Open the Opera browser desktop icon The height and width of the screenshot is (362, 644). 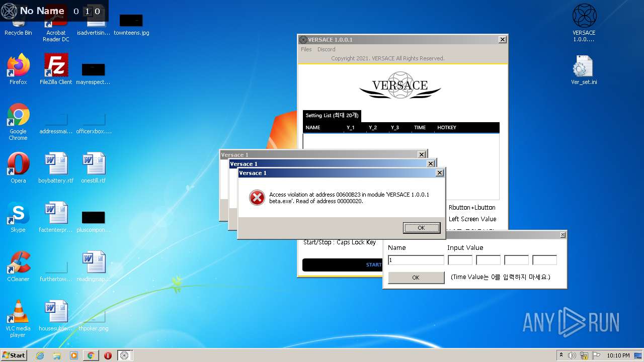(x=18, y=168)
